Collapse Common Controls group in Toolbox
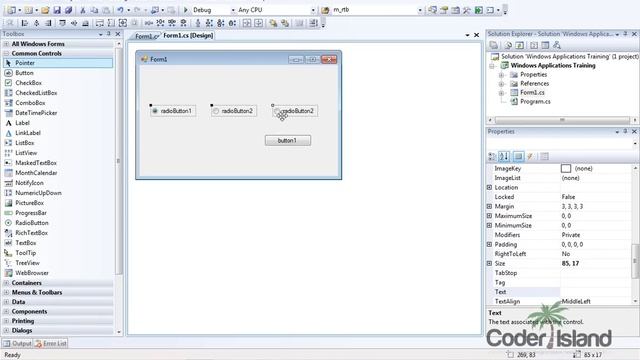Screen dimensions: 640x360 (7, 53)
